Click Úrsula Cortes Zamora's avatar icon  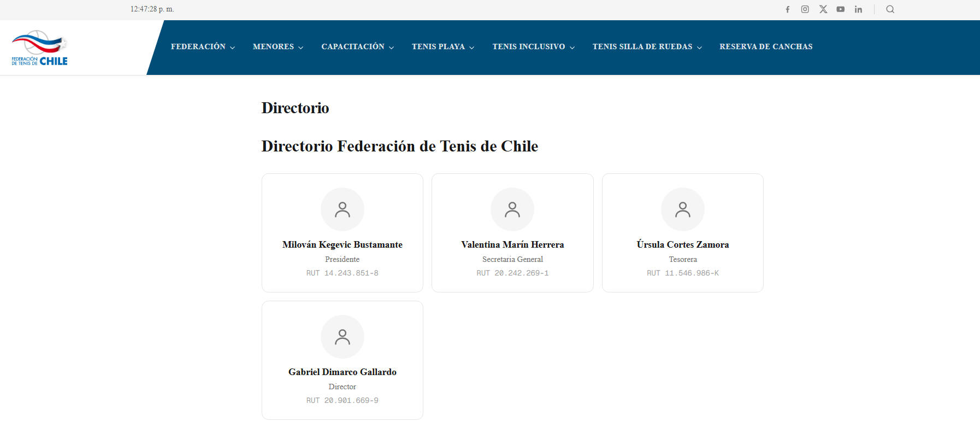[683, 209]
